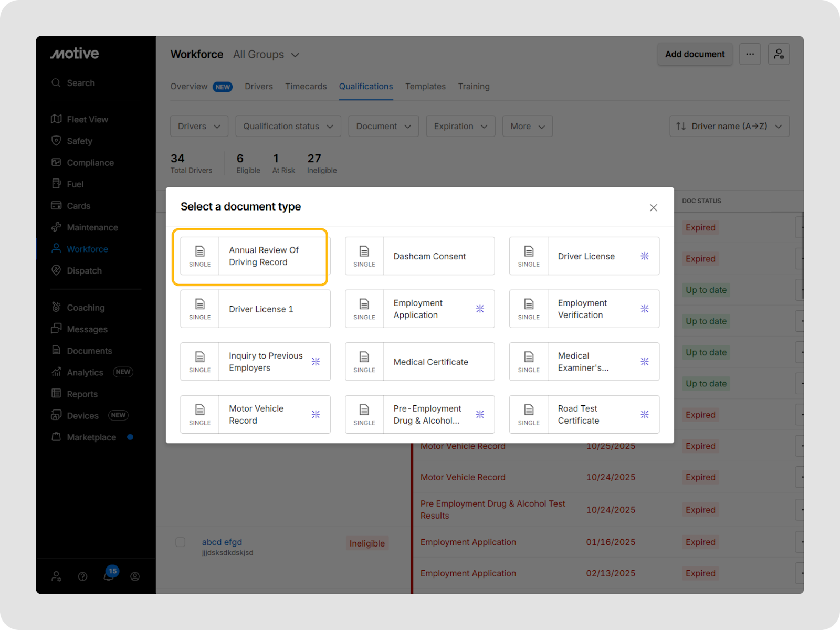Switch to the Timecards tab
Image resolution: width=840 pixels, height=630 pixels.
(306, 87)
